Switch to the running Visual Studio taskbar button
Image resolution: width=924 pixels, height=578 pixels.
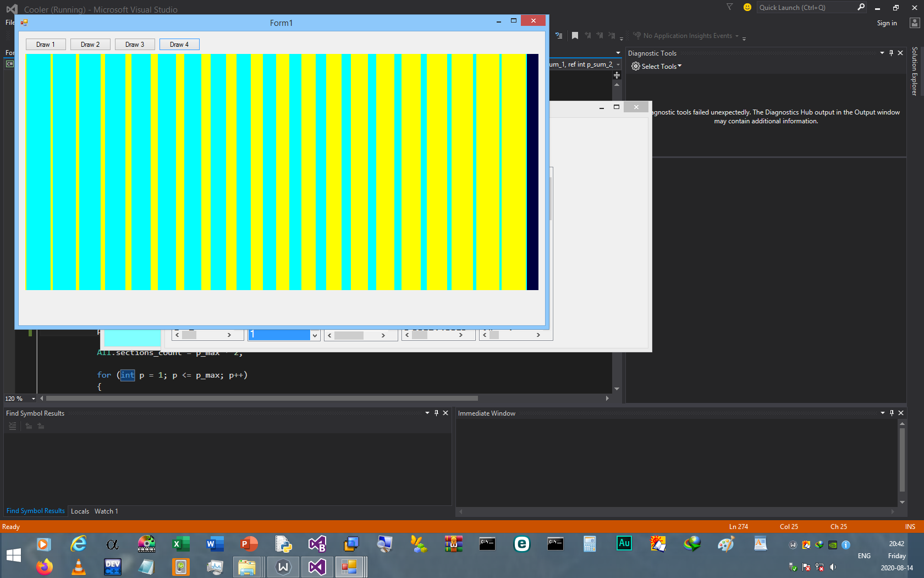point(317,566)
